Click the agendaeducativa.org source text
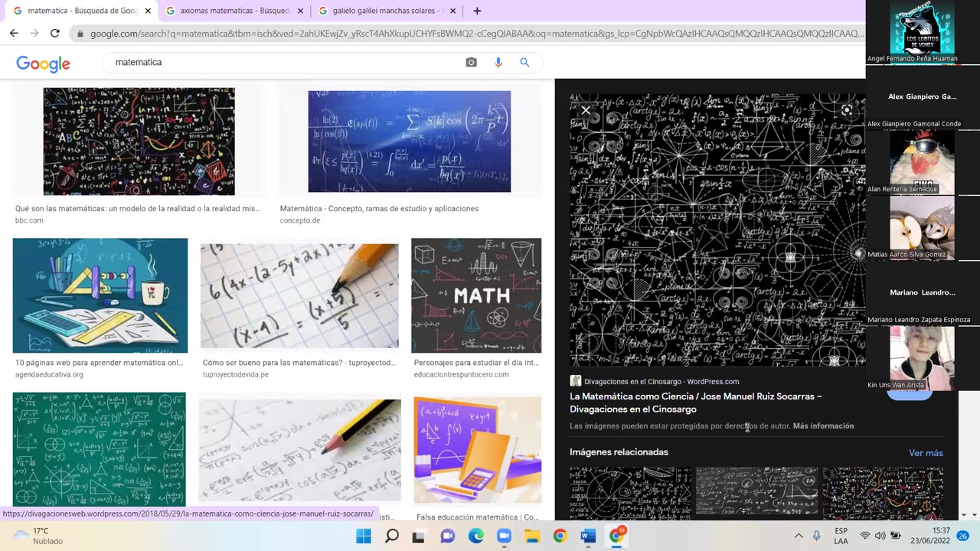This screenshot has width=980, height=551. pos(49,374)
